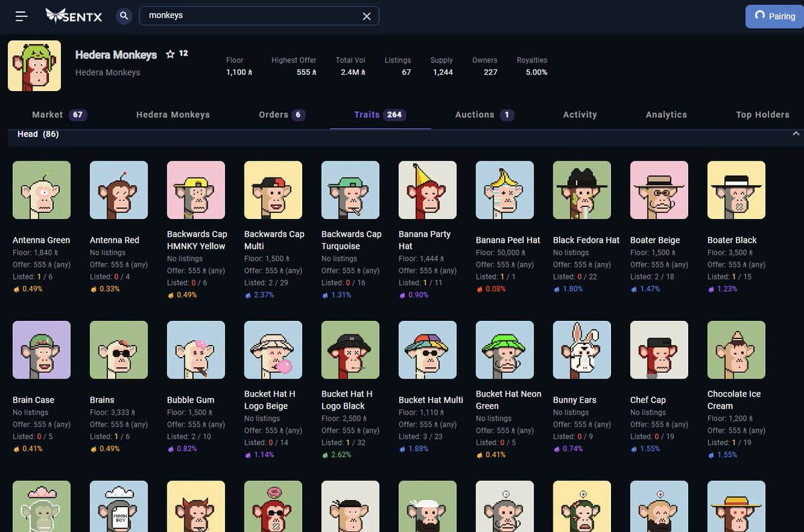Select the Backwards Cap HMNKY Yellow thumbnail
The image size is (804, 532).
tap(196, 190)
